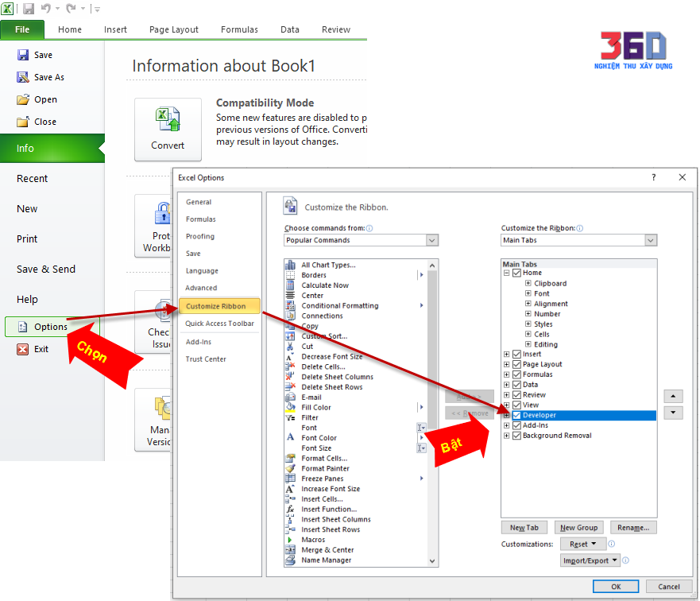Select the Name Manager command icon
Viewport: 700px width, 601px height.
click(x=290, y=560)
